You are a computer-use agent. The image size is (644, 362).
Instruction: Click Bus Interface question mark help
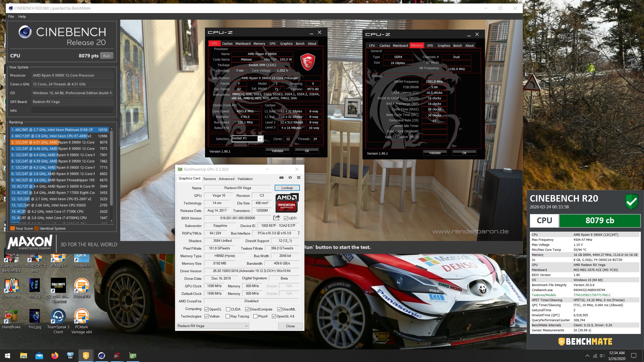click(299, 233)
